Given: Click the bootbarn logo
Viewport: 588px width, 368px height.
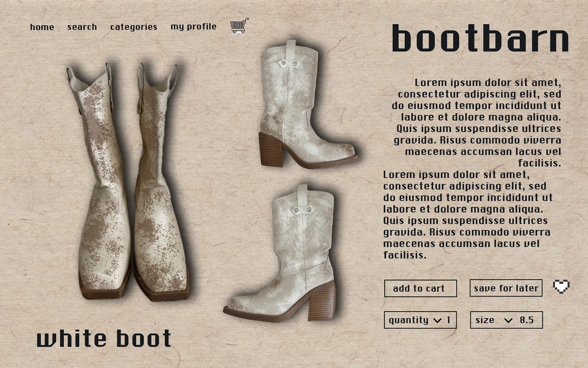Looking at the screenshot, I should pyautogui.click(x=480, y=38).
